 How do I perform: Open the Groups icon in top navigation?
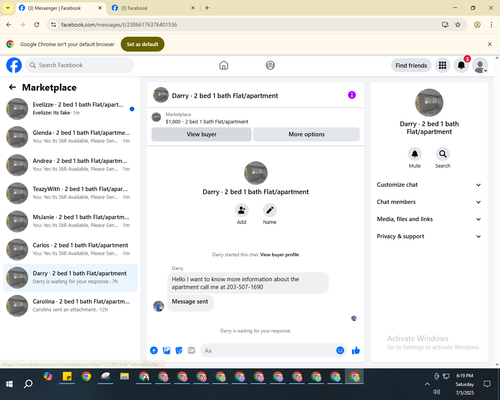[270, 65]
